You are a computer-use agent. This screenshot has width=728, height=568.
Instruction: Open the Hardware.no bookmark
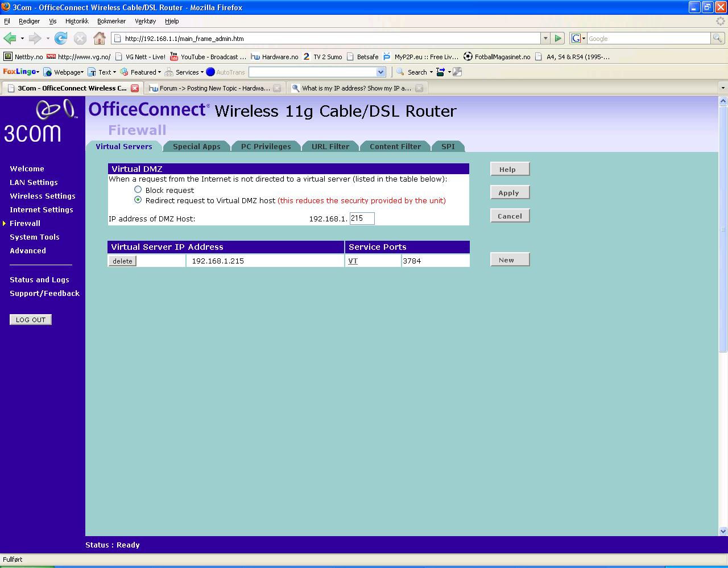275,56
